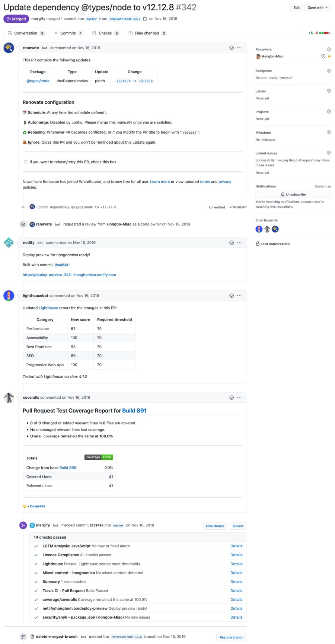Open the 'Open with' dropdown

click(x=317, y=7)
